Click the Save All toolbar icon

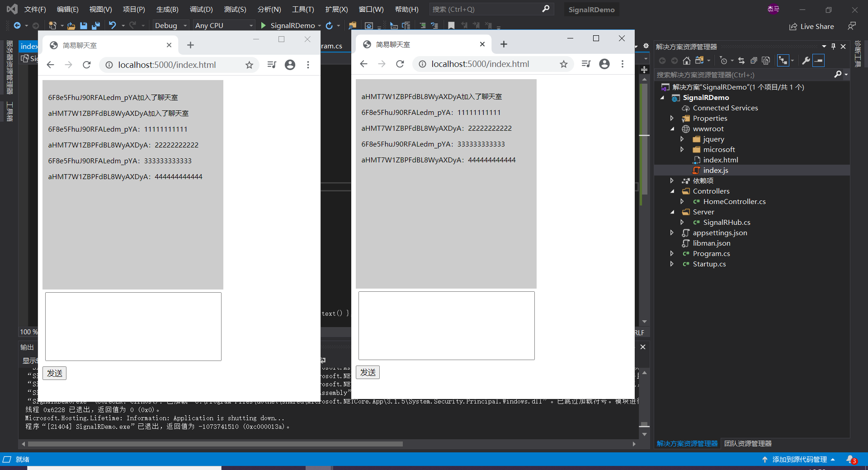click(x=96, y=26)
